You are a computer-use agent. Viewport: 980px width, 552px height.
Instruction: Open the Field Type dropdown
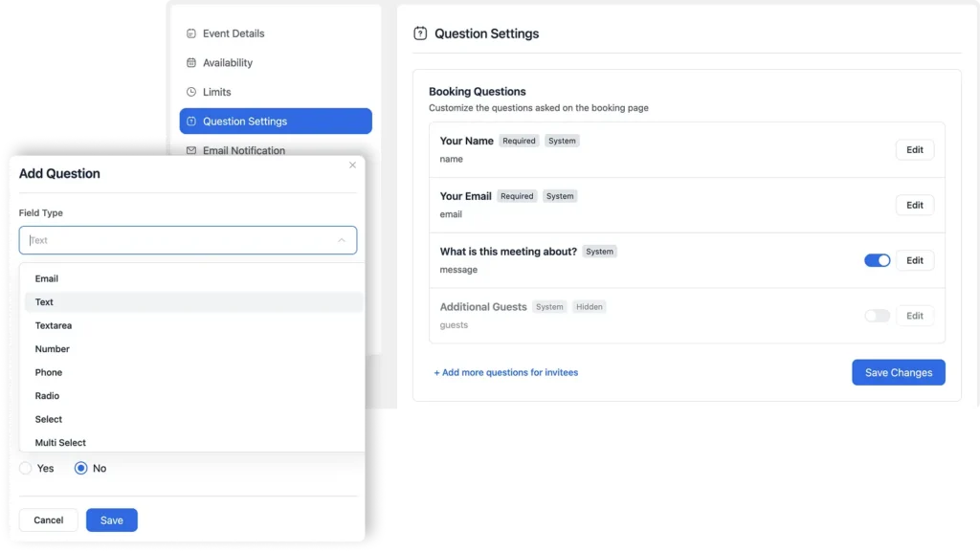(x=188, y=240)
